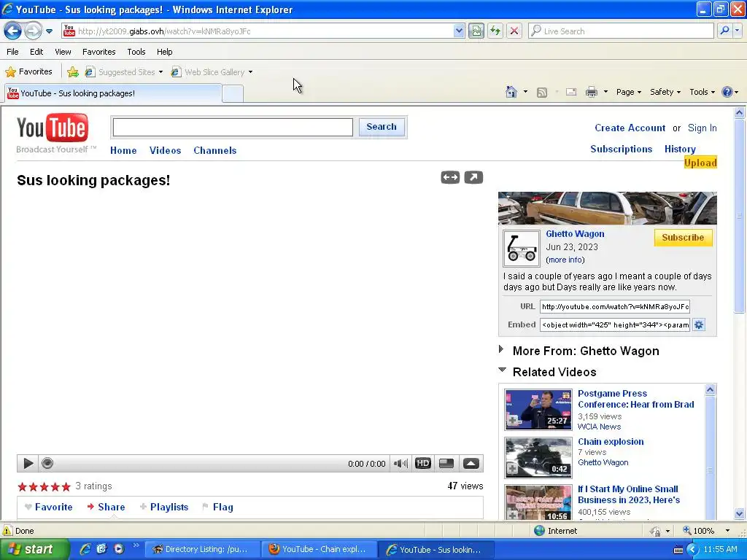Screen dimensions: 747x560
Task: Open search provider options dropdown
Action: [x=737, y=31]
